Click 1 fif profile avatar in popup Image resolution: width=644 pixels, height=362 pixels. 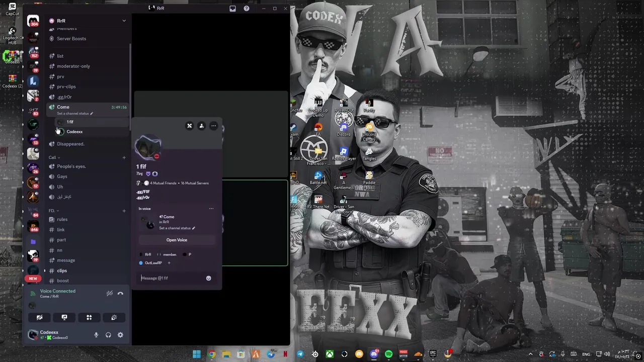[148, 147]
